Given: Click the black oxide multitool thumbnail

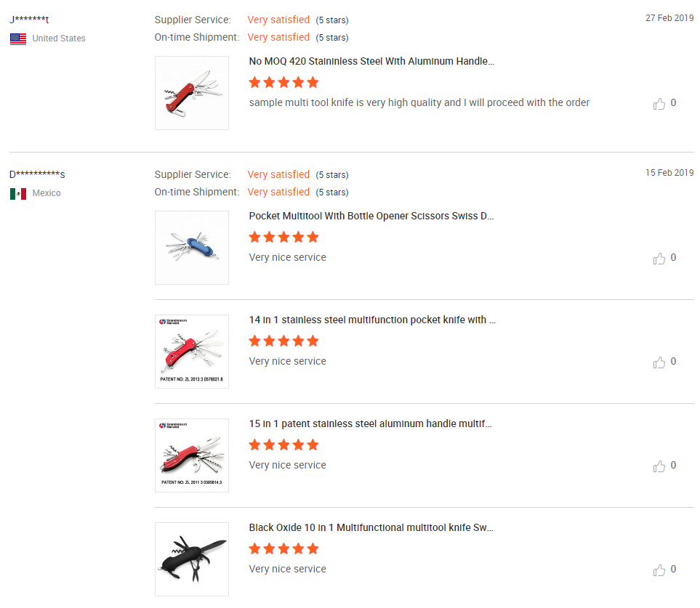Looking at the screenshot, I should tap(192, 559).
